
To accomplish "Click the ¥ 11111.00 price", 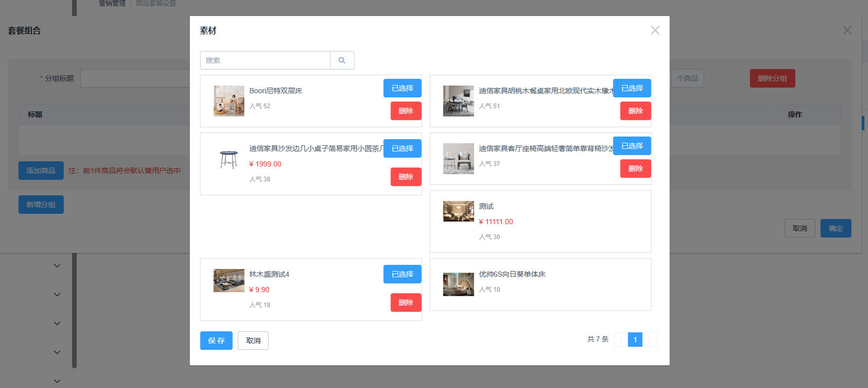I will coord(496,222).
